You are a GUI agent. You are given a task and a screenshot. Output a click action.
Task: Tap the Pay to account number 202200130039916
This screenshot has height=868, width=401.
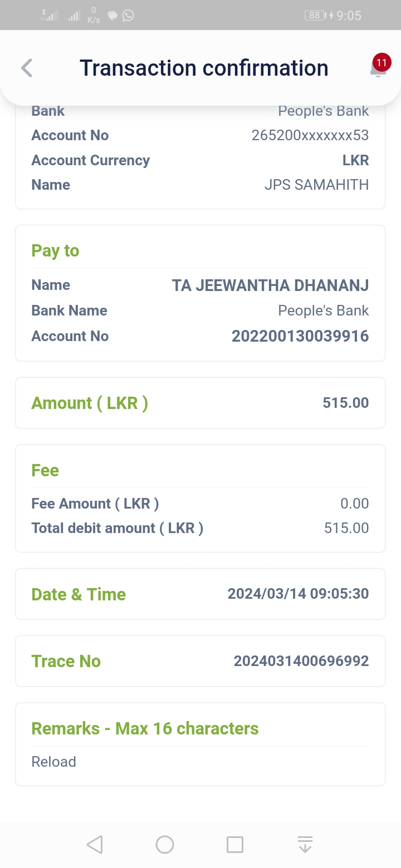[300, 336]
